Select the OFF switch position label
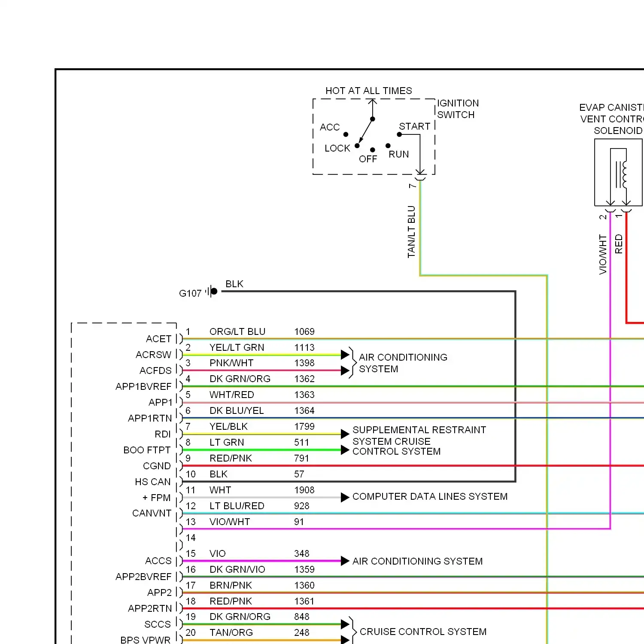644x644 pixels. point(368,159)
